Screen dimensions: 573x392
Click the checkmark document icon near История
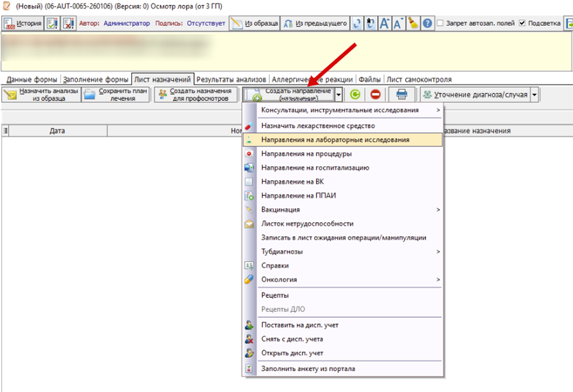click(52, 24)
